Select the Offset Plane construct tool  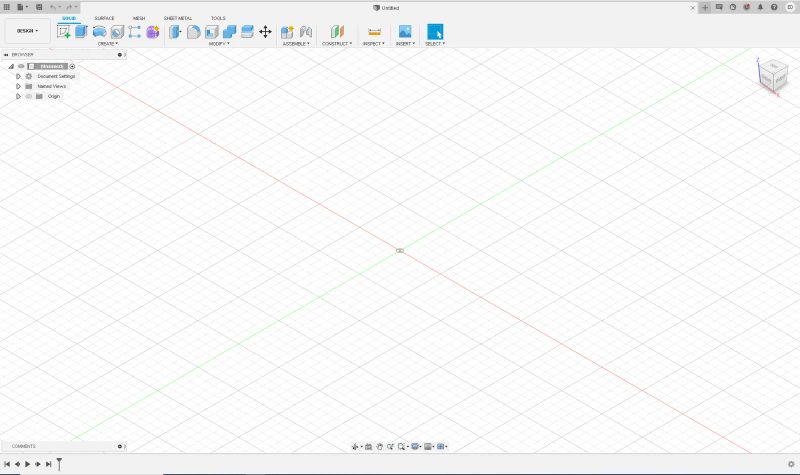coord(337,32)
